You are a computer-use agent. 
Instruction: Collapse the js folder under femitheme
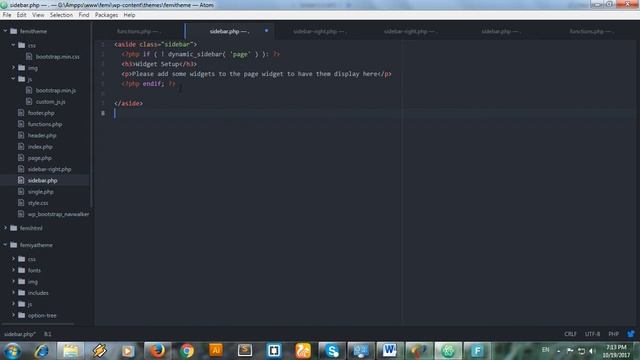pyautogui.click(x=13, y=79)
